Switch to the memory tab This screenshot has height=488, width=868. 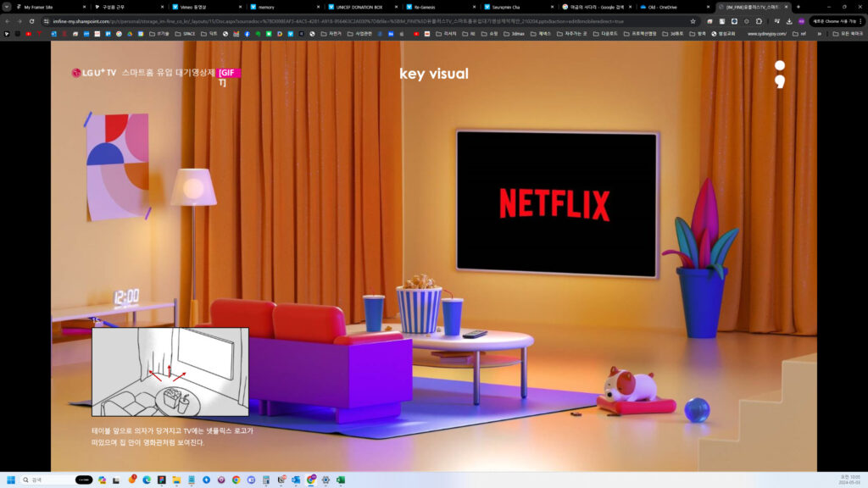coord(285,7)
